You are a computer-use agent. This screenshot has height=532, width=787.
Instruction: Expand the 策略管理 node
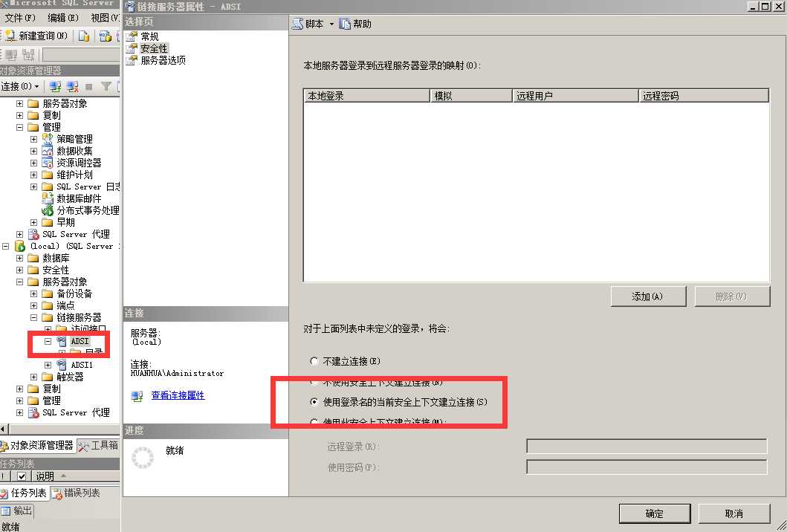tap(33, 139)
